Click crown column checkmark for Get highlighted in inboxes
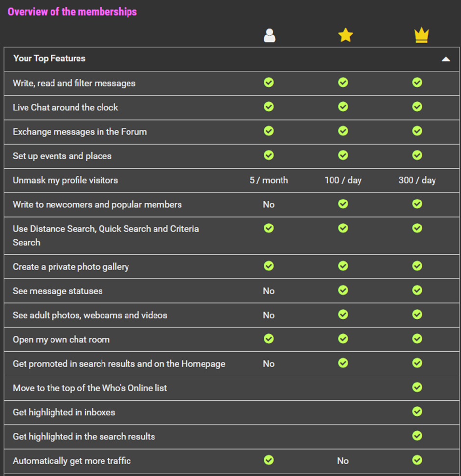Screen dimensions: 461x476 pyautogui.click(x=417, y=412)
